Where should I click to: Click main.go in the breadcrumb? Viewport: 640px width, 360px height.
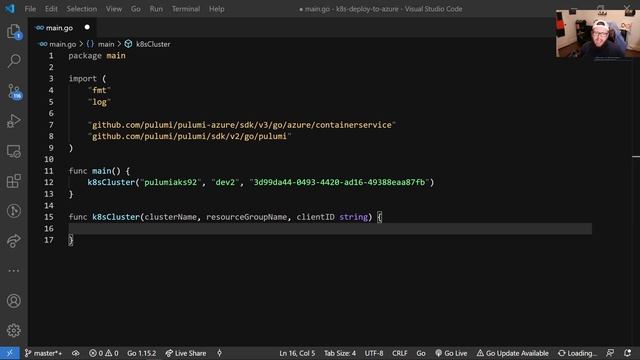tap(62, 44)
